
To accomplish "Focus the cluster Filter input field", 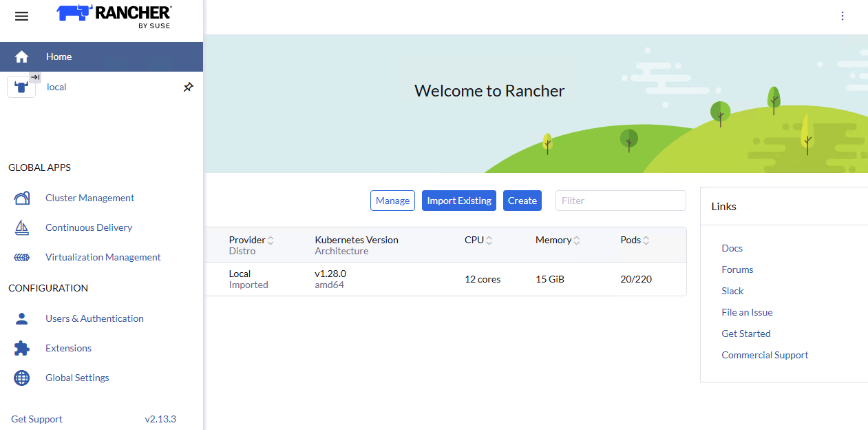I will coord(620,201).
